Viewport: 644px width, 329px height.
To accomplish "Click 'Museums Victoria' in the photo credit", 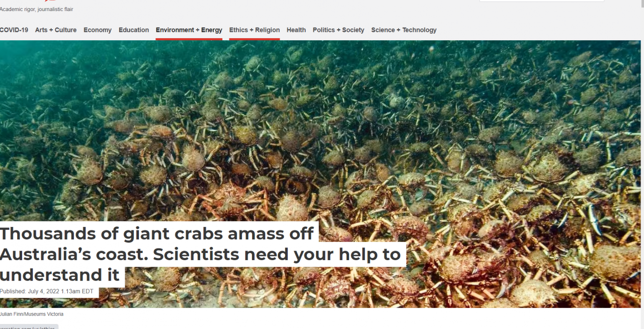I will [45, 314].
